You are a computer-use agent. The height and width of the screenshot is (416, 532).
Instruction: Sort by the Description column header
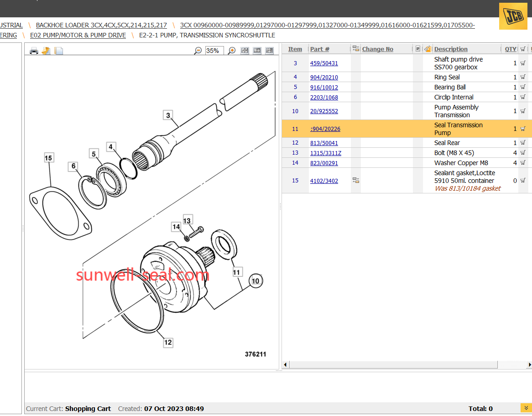[x=450, y=49]
